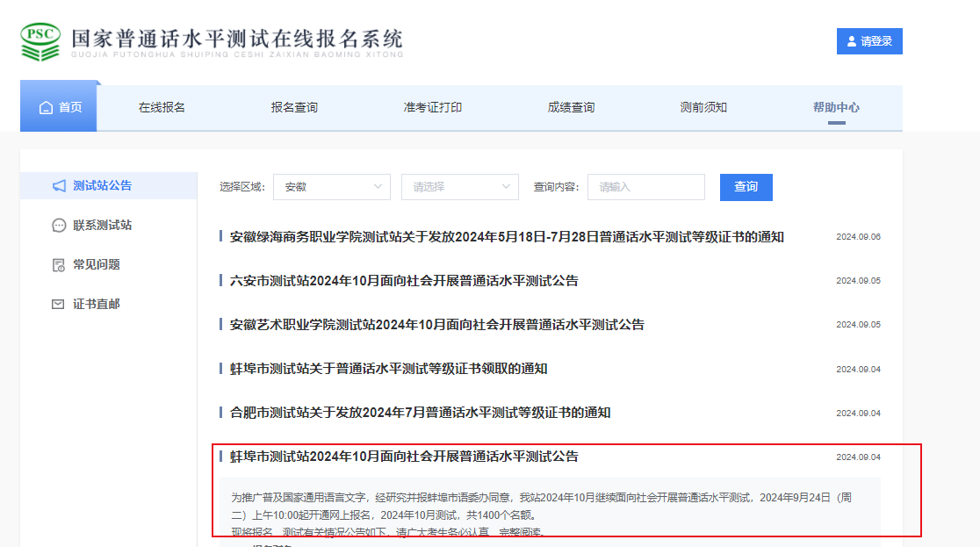Click the chat bubble icon beside 联系测试站

coord(59,225)
